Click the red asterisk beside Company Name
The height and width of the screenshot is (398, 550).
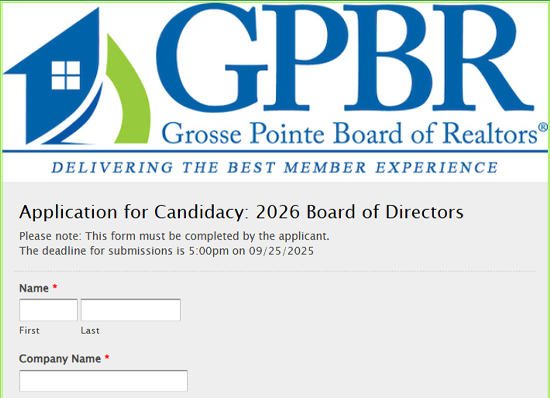(x=107, y=358)
